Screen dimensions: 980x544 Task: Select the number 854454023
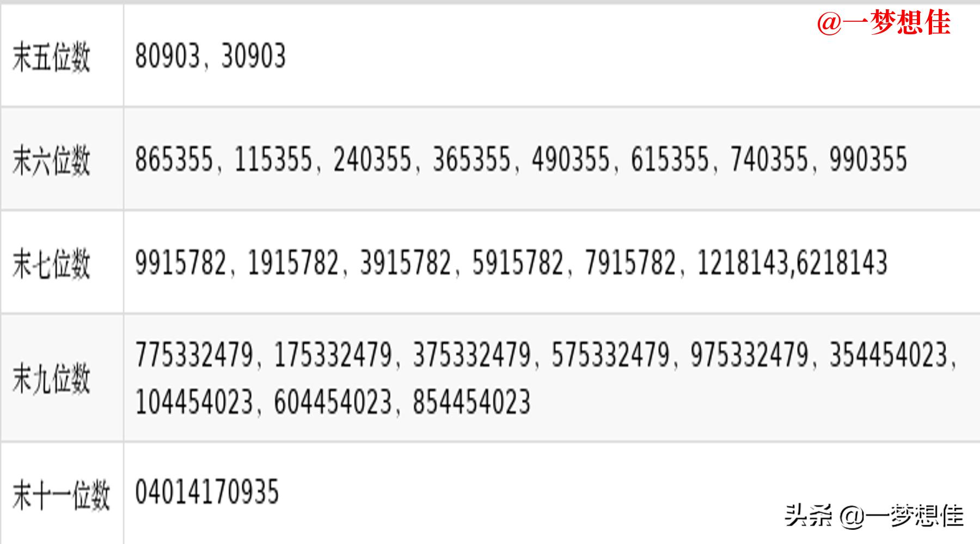[x=471, y=403]
